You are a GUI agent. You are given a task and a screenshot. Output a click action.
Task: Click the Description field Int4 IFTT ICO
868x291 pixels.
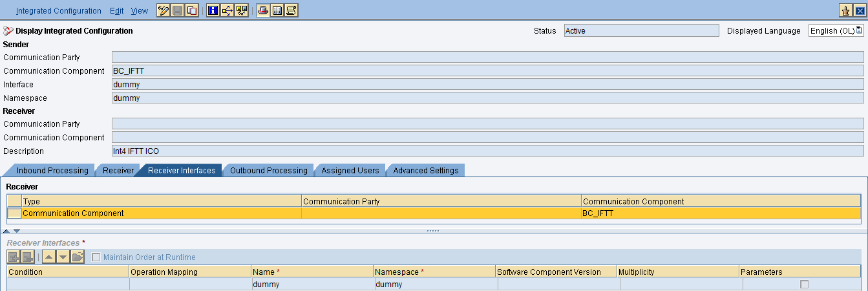487,151
